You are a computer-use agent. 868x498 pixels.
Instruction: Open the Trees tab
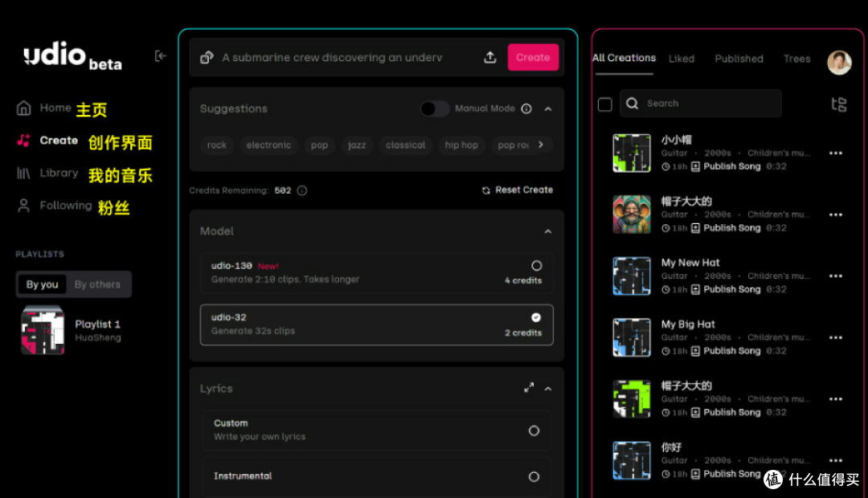coord(797,59)
